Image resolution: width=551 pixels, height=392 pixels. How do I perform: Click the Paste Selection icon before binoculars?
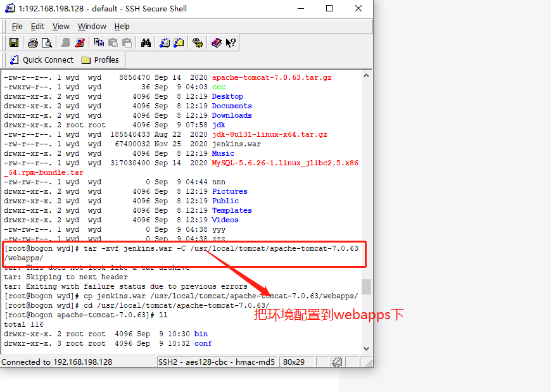127,43
